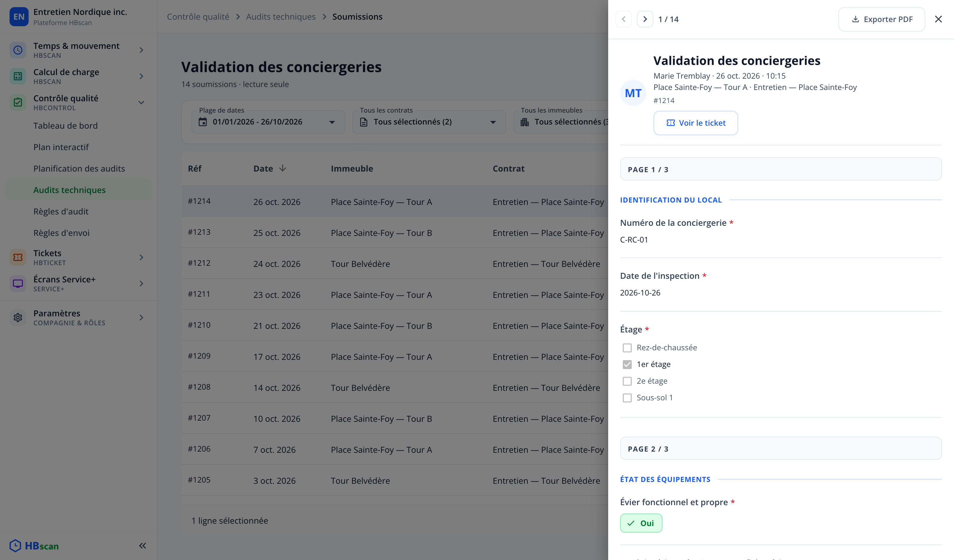This screenshot has height=560, width=954.
Task: Open Planification des audits
Action: (x=79, y=168)
